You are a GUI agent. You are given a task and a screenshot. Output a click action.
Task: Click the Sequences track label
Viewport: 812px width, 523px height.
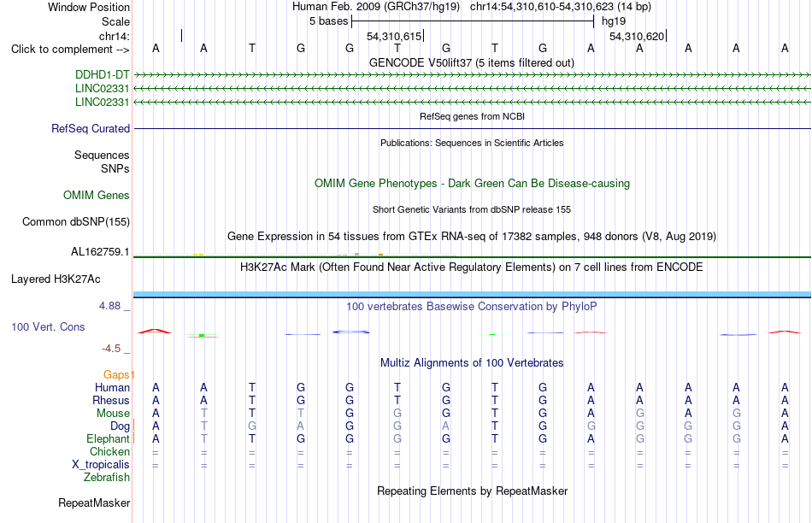click(x=102, y=155)
